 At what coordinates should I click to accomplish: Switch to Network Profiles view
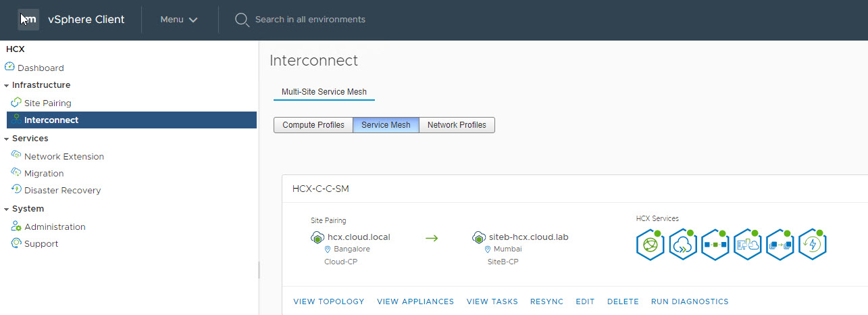pyautogui.click(x=457, y=125)
